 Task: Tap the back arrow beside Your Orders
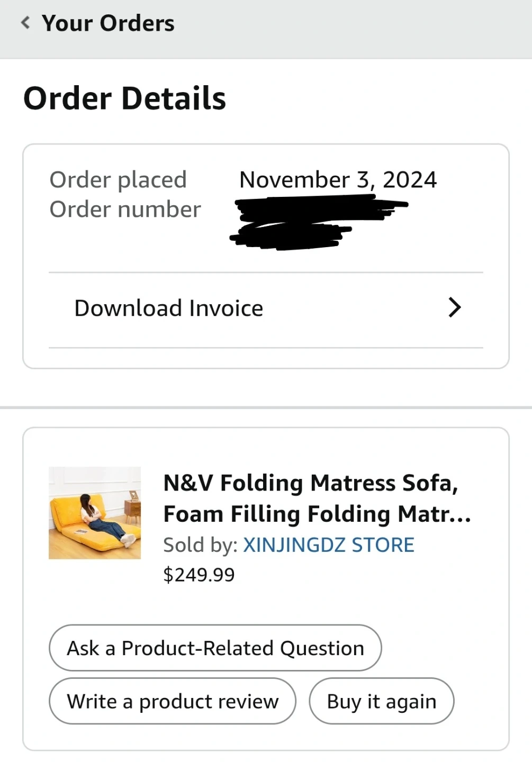click(x=25, y=23)
